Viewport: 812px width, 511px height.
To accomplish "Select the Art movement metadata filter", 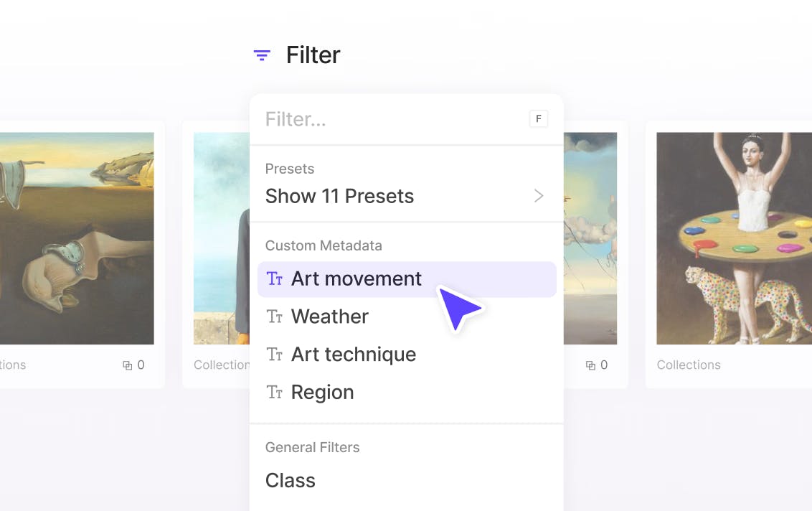I will tap(357, 279).
